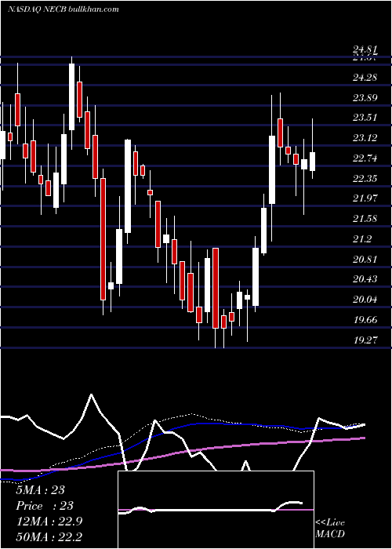Image resolution: width=392 pixels, height=549 pixels.
Task: Click the <<Live MACD label
Action: tap(330, 529)
